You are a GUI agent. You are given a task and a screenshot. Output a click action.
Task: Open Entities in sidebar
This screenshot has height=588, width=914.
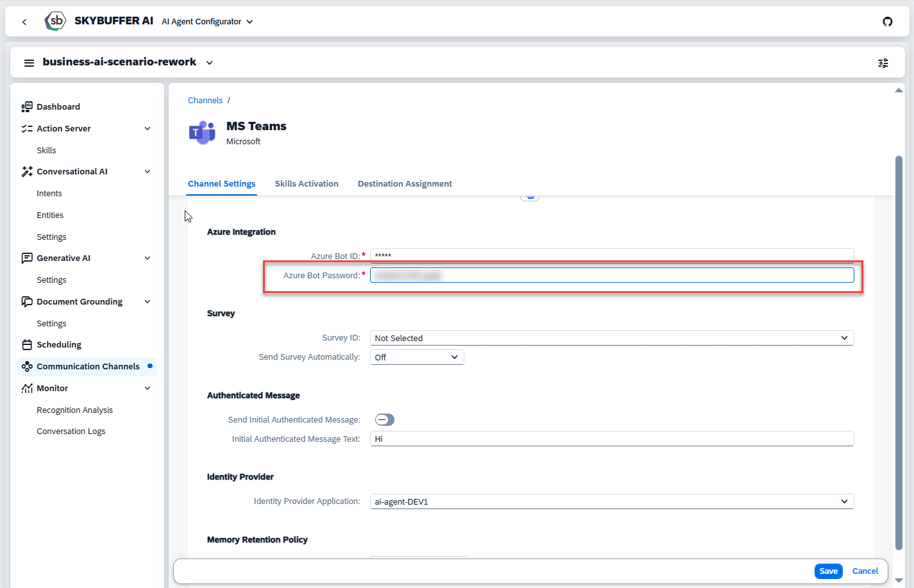50,215
